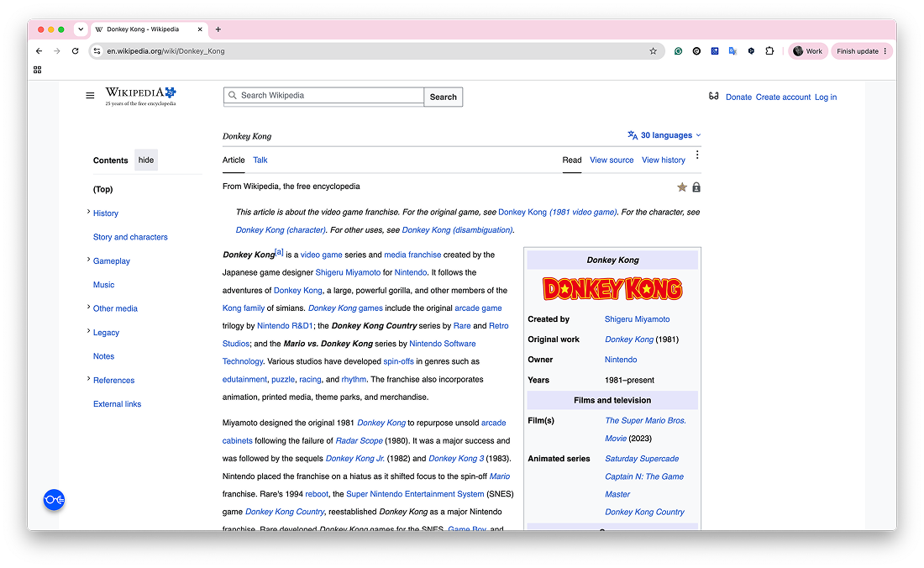Reload the page with the refresh icon
This screenshot has height=568, width=924.
click(75, 51)
